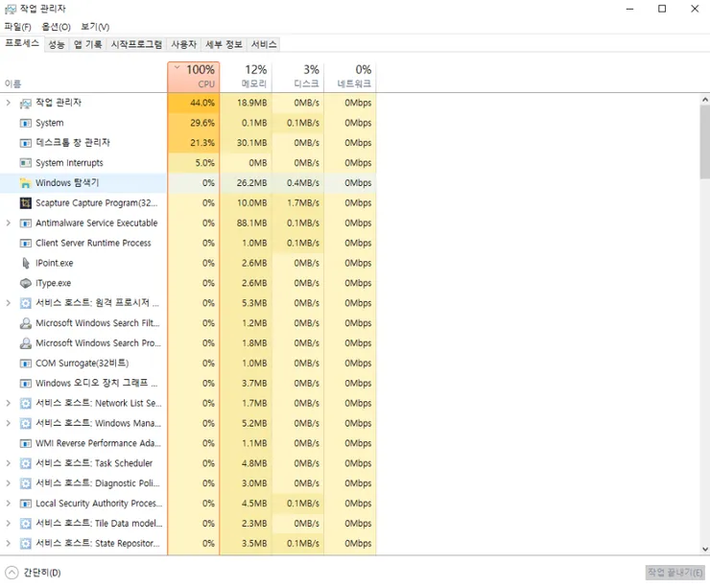The height and width of the screenshot is (588, 710).
Task: Switch to the 시작프로그램 tab
Action: 136,44
